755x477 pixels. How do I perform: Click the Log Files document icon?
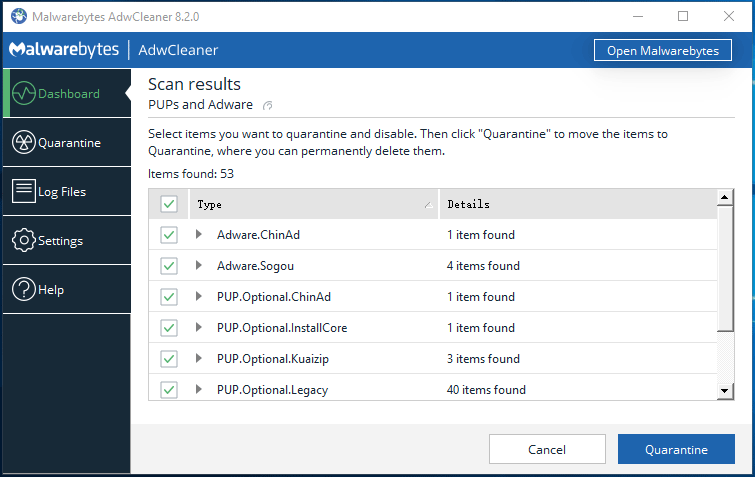pos(24,191)
